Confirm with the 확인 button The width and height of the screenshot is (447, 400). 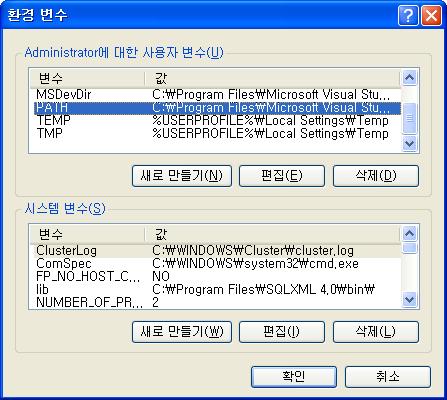click(x=294, y=377)
